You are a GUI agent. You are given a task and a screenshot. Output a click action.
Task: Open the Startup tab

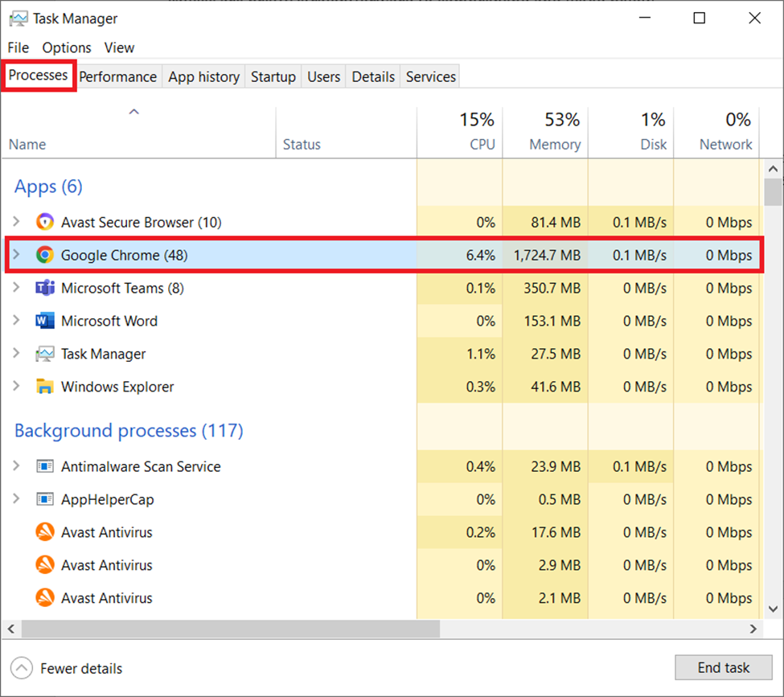click(273, 76)
